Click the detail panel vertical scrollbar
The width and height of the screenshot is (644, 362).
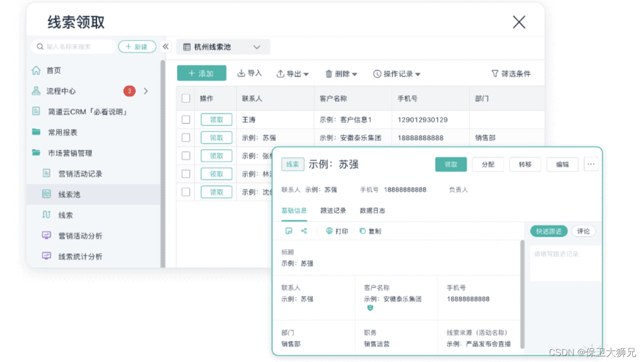click(x=522, y=294)
